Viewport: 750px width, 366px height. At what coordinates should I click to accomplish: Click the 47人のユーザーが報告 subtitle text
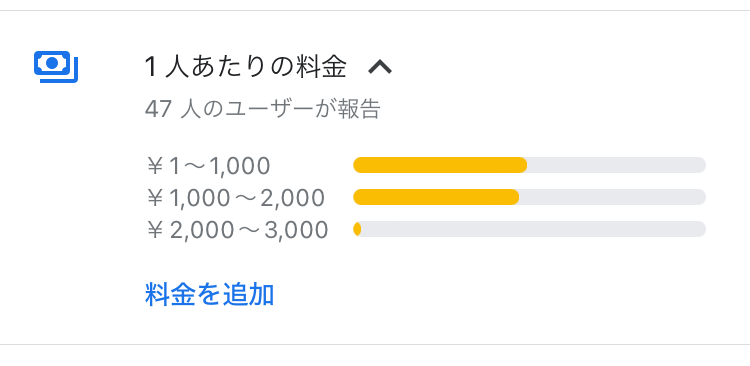[263, 110]
